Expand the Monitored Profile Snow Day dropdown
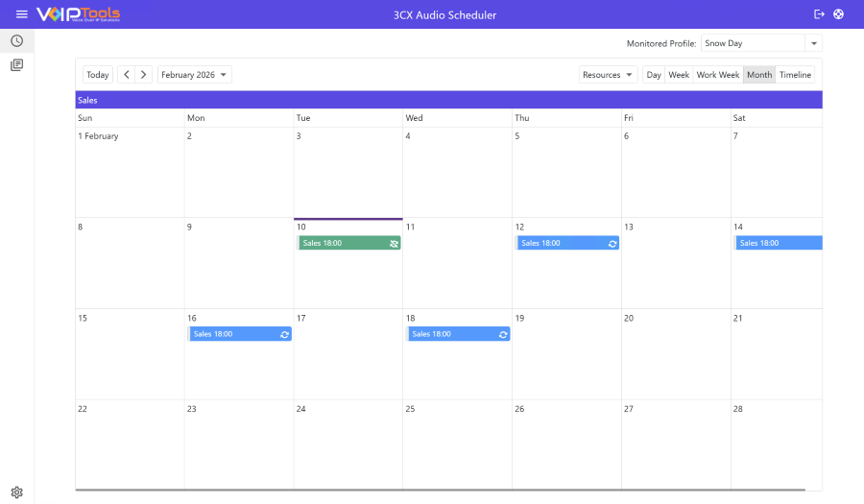The image size is (864, 504). coord(814,43)
